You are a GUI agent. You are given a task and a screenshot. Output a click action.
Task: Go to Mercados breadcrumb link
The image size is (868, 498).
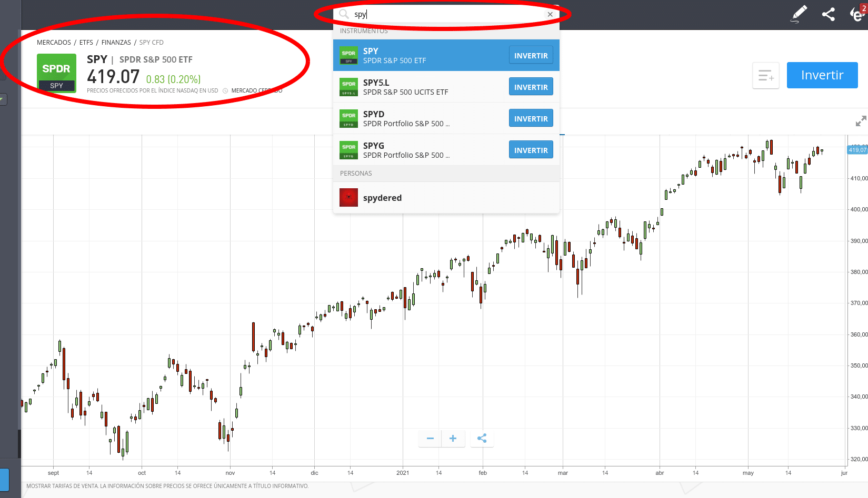[54, 43]
